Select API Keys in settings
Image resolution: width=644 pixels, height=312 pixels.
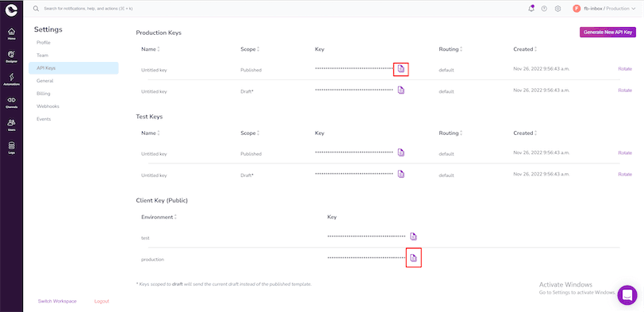pyautogui.click(x=74, y=67)
